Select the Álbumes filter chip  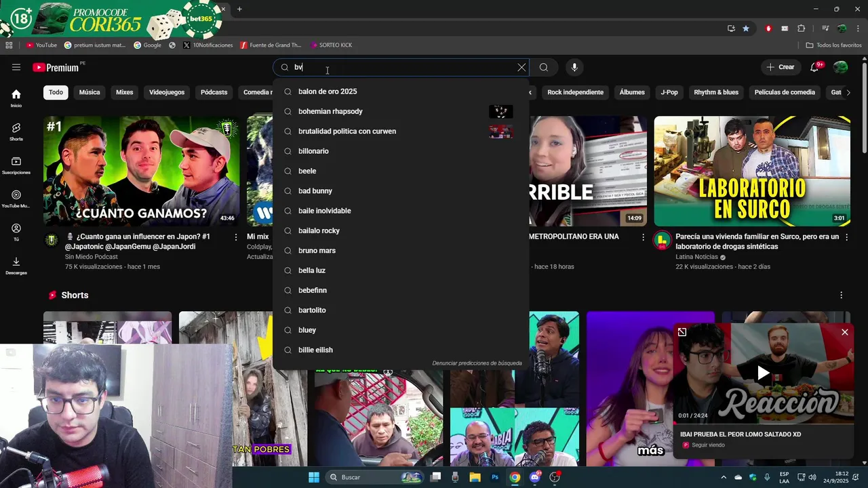632,92
